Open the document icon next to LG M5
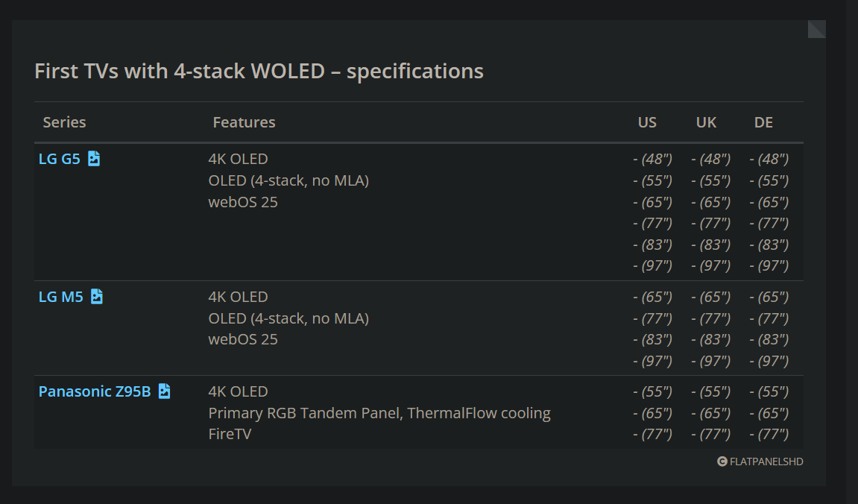This screenshot has width=858, height=504. (x=97, y=297)
